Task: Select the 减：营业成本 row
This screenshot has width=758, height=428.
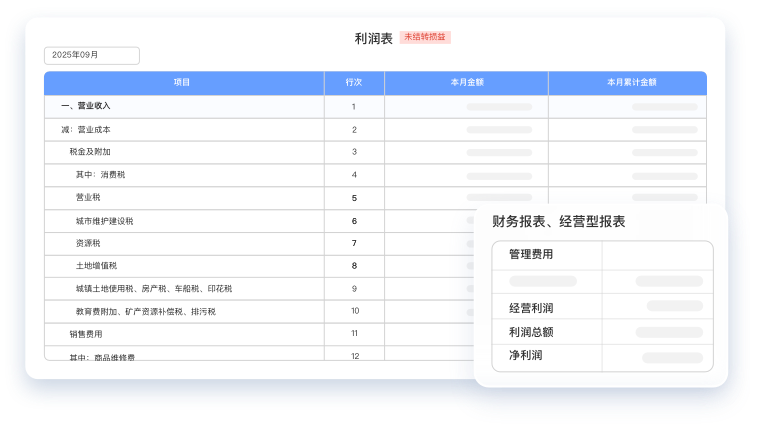Action: point(86,129)
